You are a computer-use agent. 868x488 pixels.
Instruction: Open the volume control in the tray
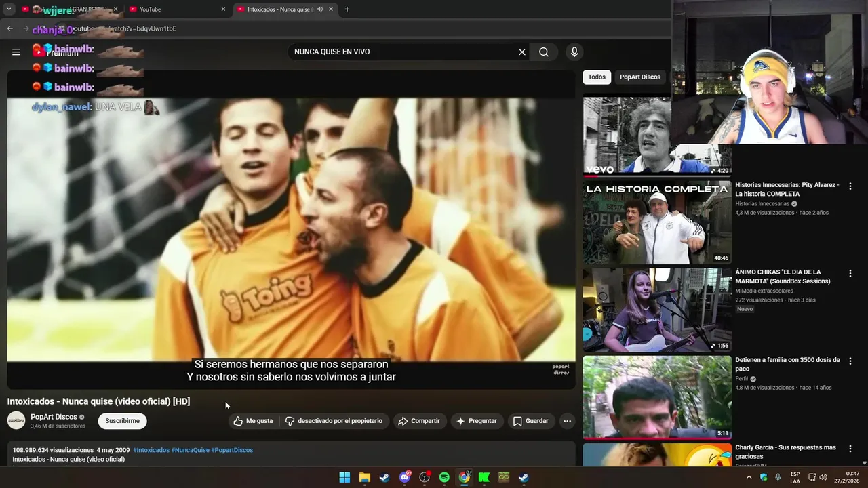[823, 477]
